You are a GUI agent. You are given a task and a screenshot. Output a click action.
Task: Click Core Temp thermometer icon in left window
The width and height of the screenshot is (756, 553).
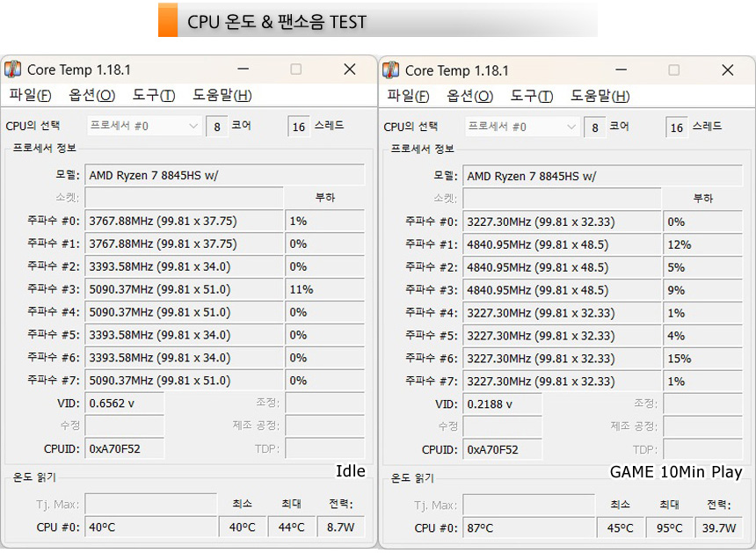point(12,69)
